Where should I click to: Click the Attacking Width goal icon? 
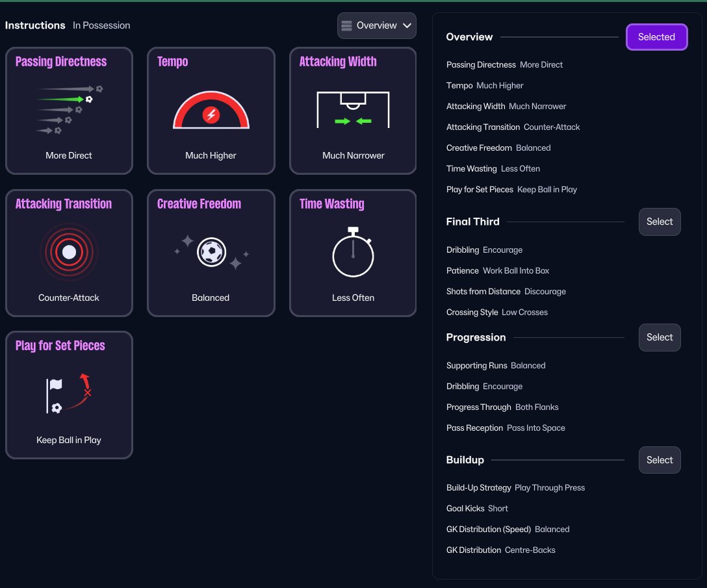tap(353, 110)
